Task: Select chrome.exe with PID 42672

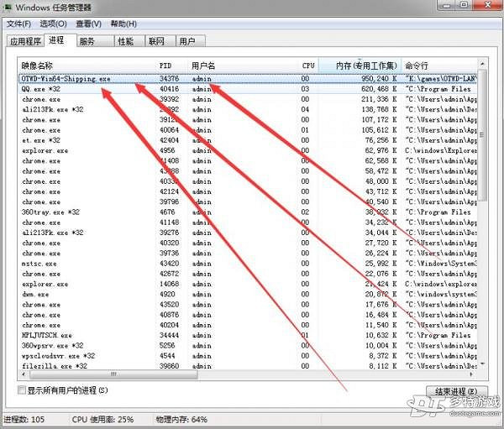Action: (248, 274)
